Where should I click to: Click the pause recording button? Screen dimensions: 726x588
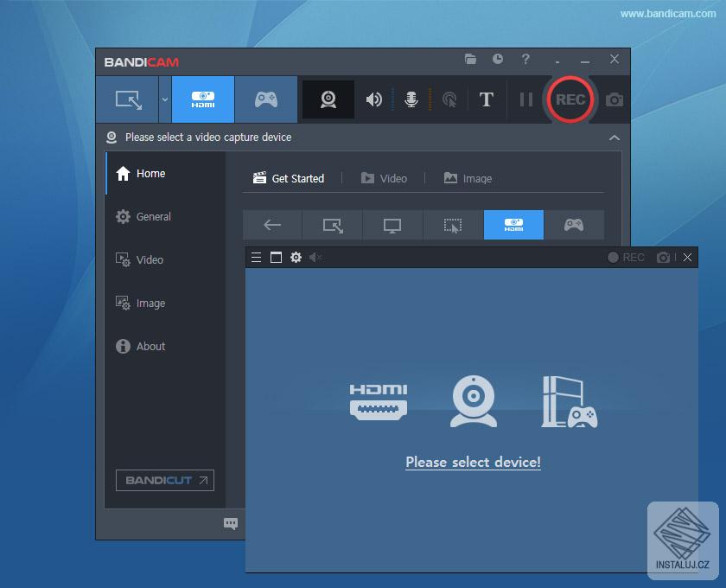tap(526, 99)
